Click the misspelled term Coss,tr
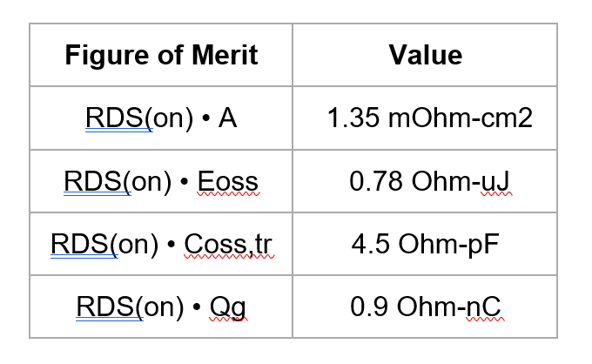 pyautogui.click(x=228, y=244)
